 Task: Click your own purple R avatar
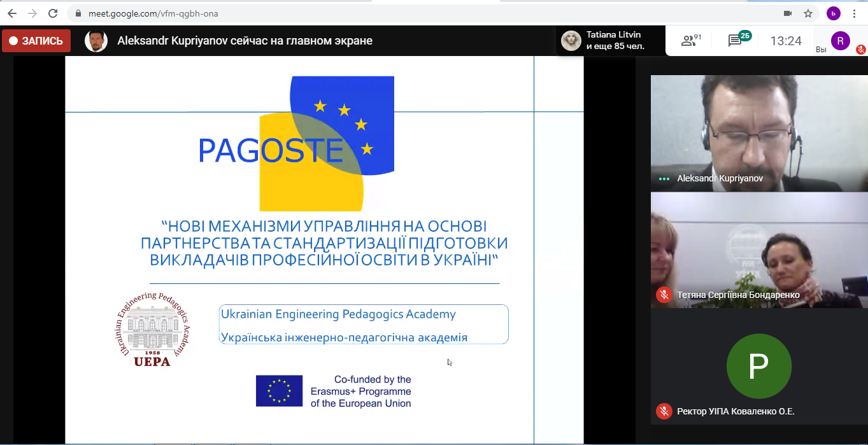click(841, 41)
